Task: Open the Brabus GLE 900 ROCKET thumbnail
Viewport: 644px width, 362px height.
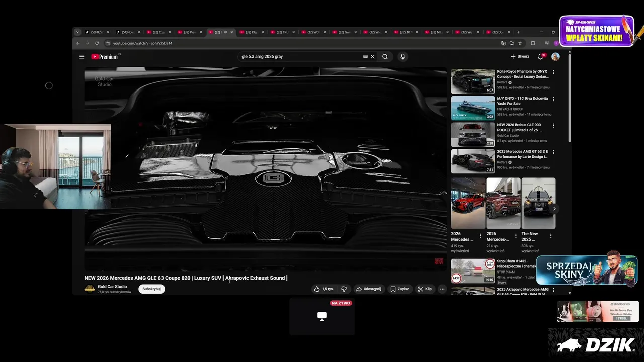Action: point(473,135)
